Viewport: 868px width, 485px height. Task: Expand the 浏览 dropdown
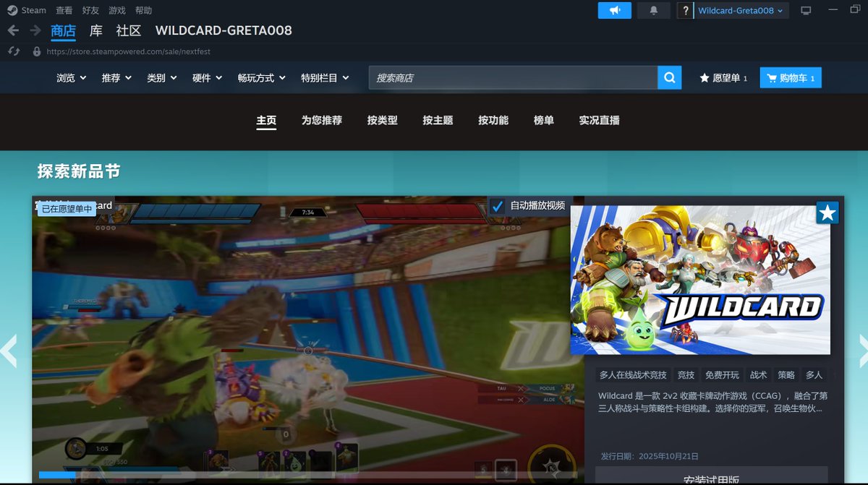point(72,78)
